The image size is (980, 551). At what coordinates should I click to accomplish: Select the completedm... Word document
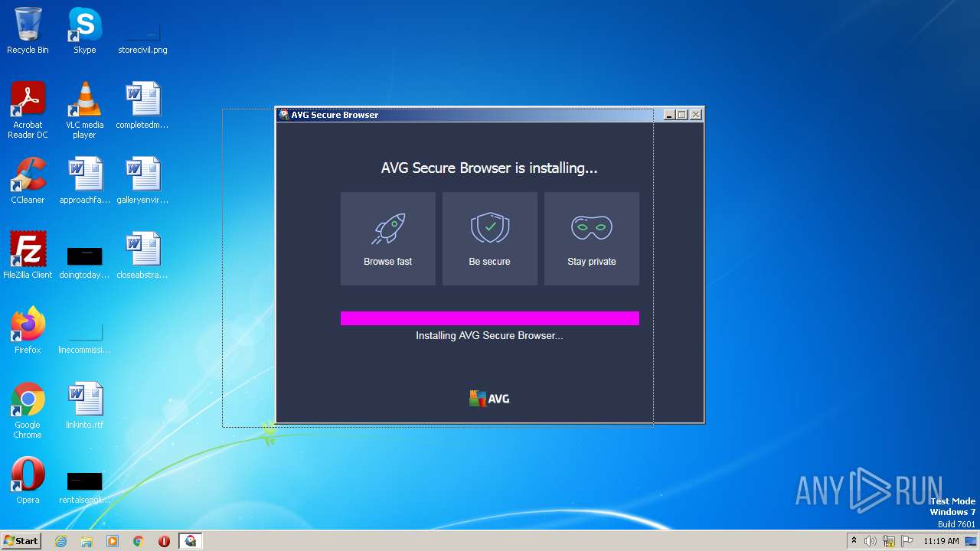click(142, 106)
